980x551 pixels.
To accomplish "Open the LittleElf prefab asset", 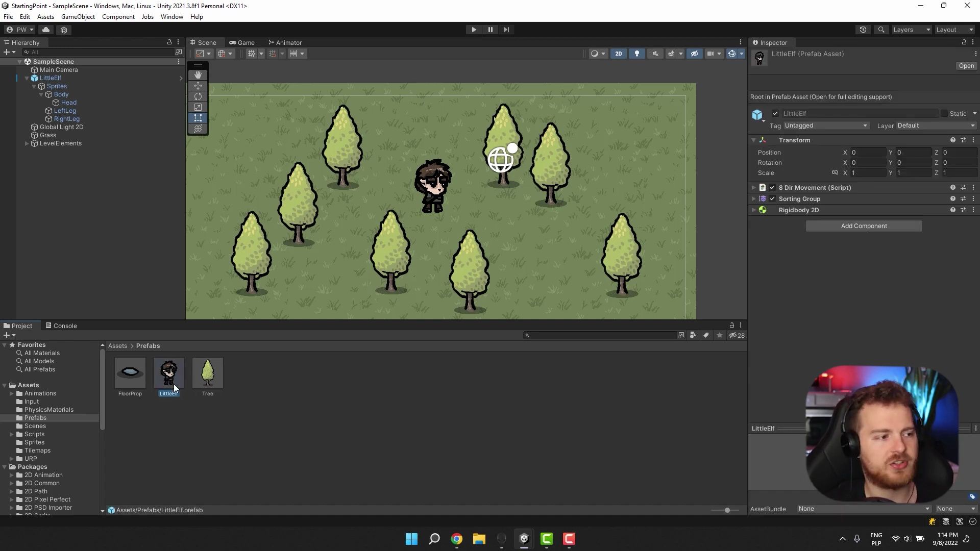I will tap(967, 65).
